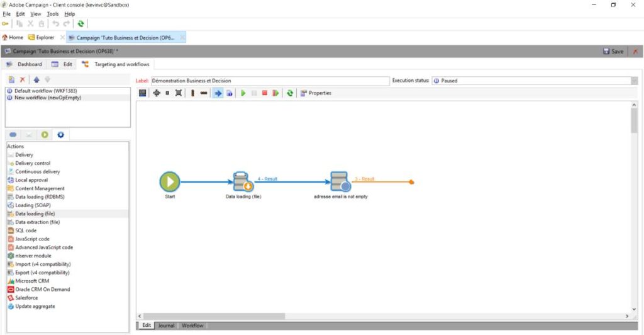
Task: Select SQL code activity
Action: 26,230
